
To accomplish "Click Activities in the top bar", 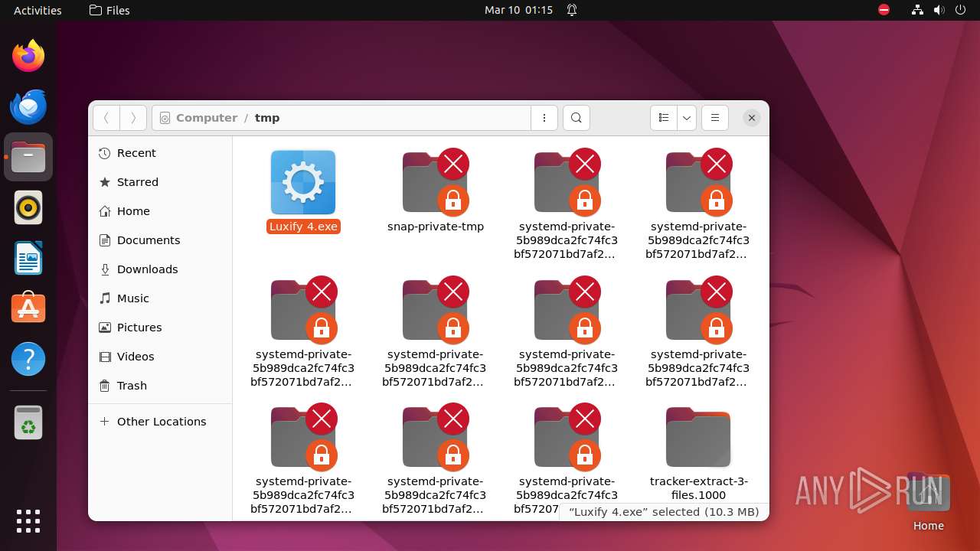I will [38, 10].
